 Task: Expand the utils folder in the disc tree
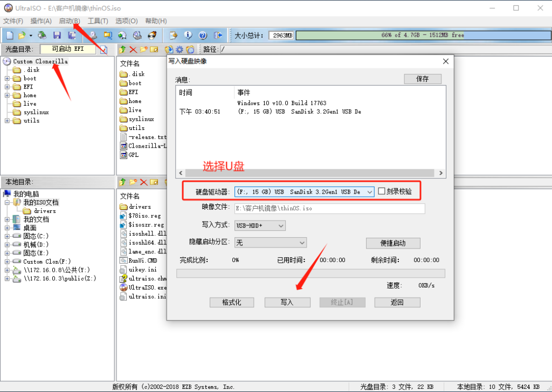click(7, 120)
